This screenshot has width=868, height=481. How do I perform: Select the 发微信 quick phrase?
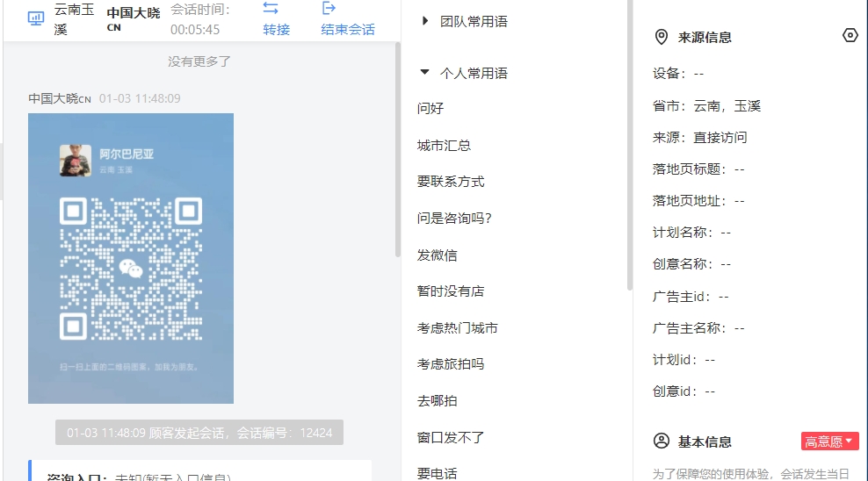(438, 255)
